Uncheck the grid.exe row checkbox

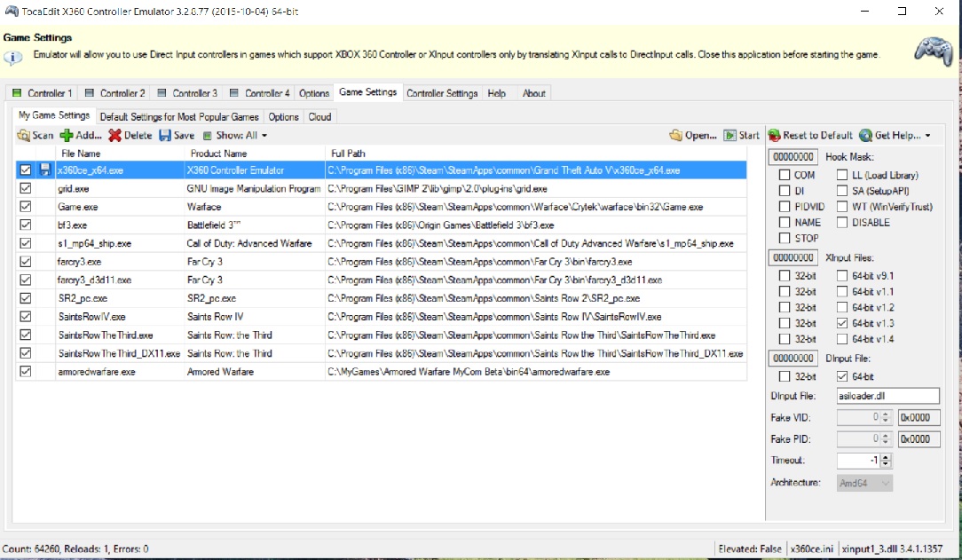(x=25, y=188)
